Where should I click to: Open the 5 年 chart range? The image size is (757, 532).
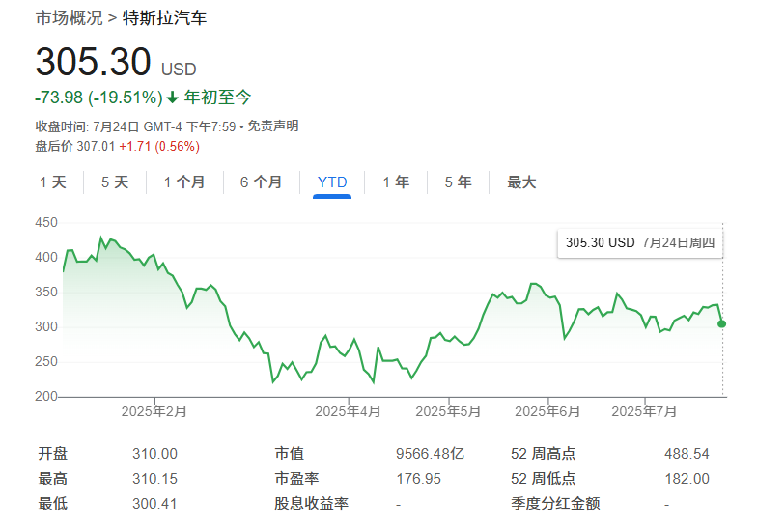tap(458, 182)
